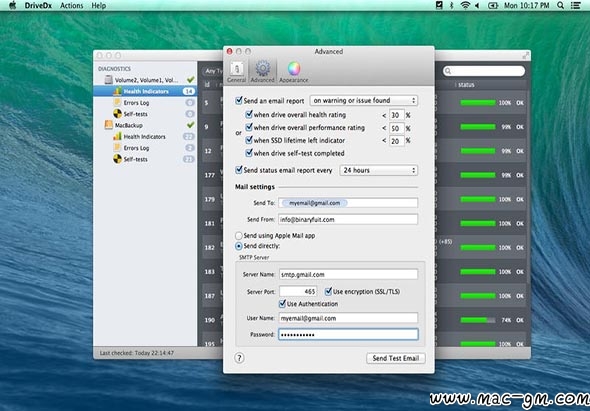This screenshot has height=411, width=590.
Task: Click the magnifier icon in search field
Action: (448, 71)
